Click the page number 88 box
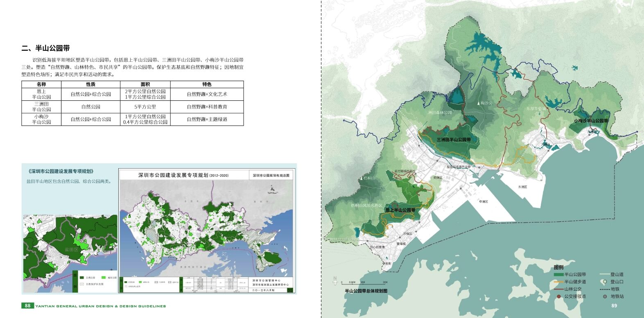This screenshot has height=318, width=644. coord(27,306)
